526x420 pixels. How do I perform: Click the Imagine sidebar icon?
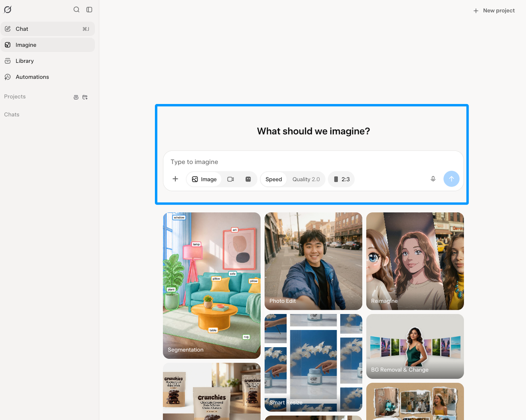coord(7,45)
